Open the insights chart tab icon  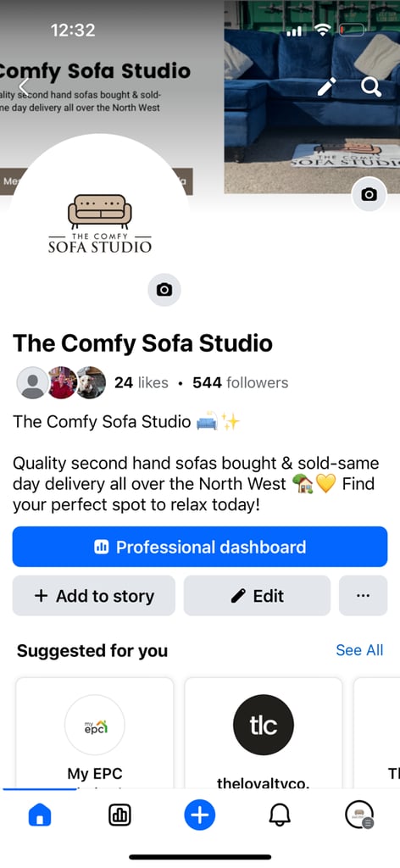[120, 815]
